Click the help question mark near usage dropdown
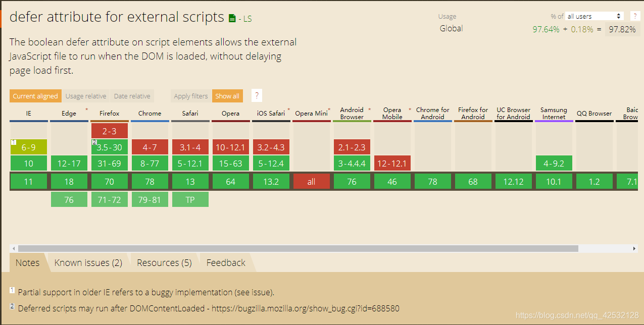Viewport: 644px width, 325px height. [x=635, y=16]
